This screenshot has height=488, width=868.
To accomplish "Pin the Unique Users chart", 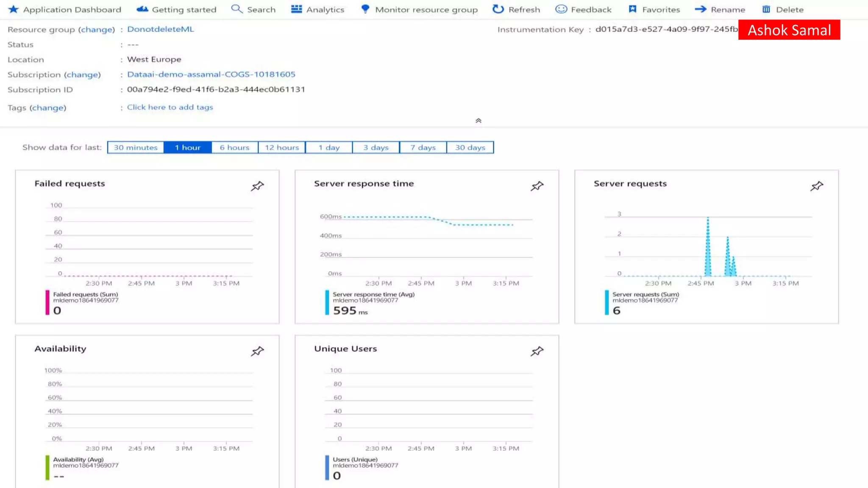I will click(537, 351).
